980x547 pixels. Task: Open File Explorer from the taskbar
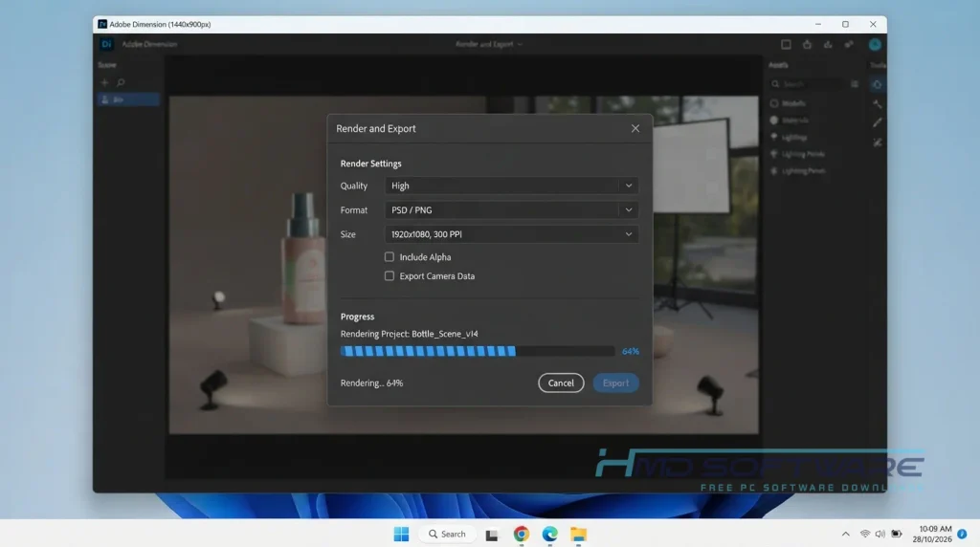pos(578,534)
